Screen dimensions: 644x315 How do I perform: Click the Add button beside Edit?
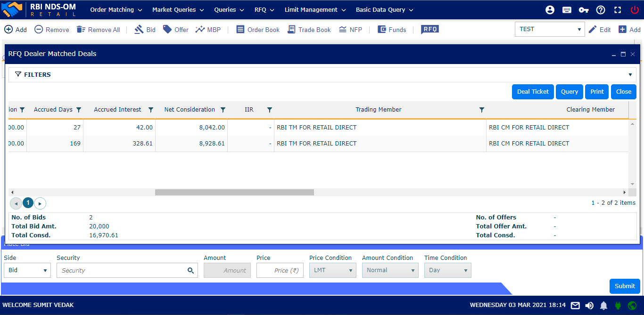coord(629,30)
